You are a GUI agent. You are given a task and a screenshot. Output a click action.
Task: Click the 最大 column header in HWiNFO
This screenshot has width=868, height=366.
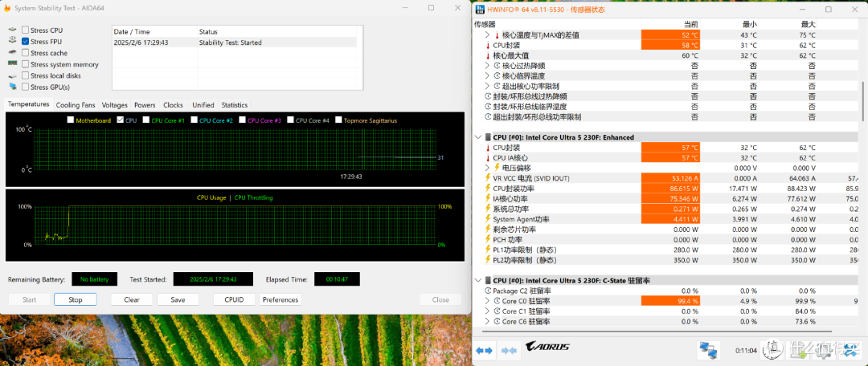809,24
